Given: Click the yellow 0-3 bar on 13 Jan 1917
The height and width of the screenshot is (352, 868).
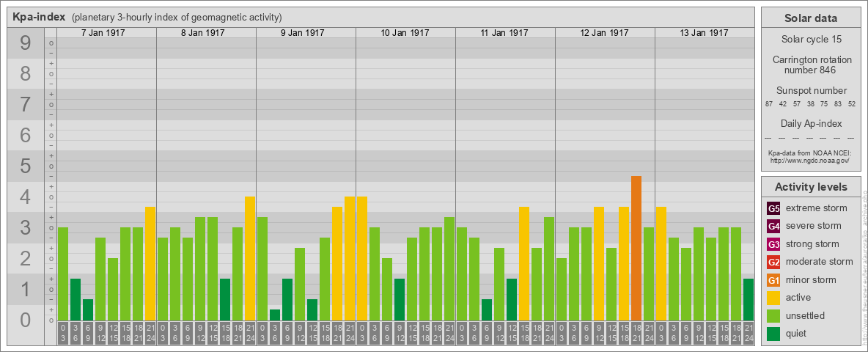Looking at the screenshot, I should point(661,264).
